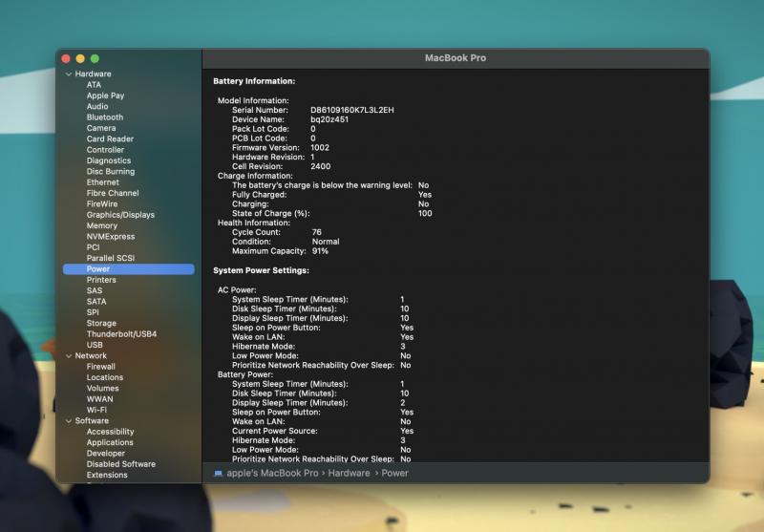The width and height of the screenshot is (764, 532).
Task: Open Storage information
Action: click(x=101, y=324)
